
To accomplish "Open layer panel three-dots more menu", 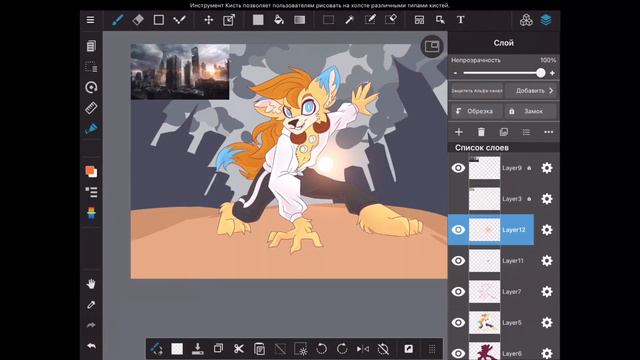I will [x=549, y=132].
